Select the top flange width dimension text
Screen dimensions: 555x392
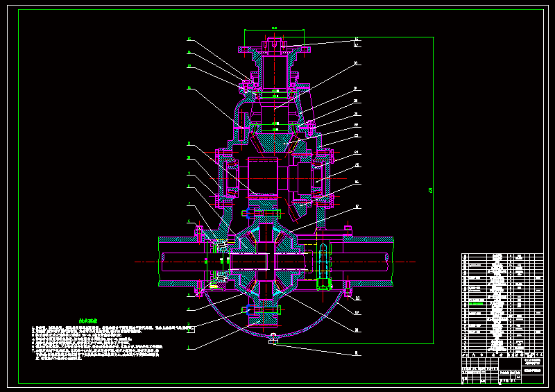[274, 28]
